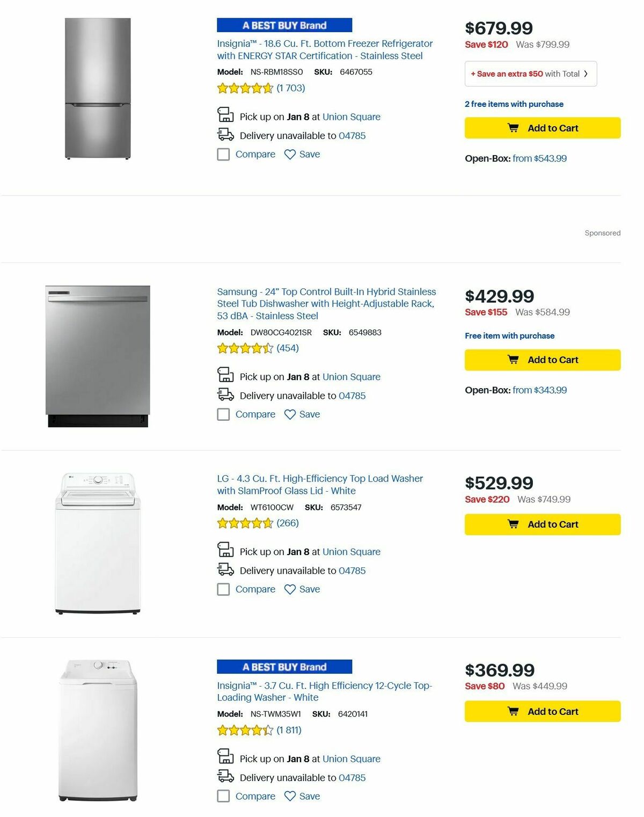Click the delivery truck icon for the Samsung dishwasher
Viewport: 644px width, 817px height.
click(x=225, y=395)
